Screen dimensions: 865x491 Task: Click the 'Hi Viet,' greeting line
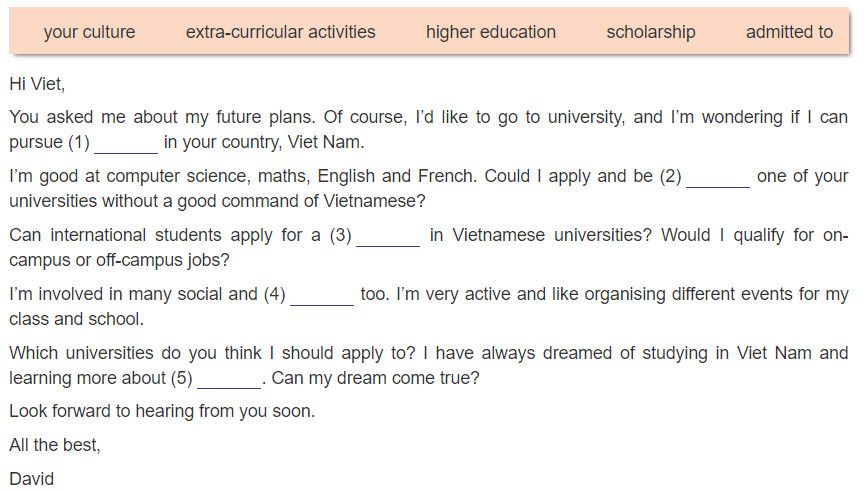coord(37,84)
